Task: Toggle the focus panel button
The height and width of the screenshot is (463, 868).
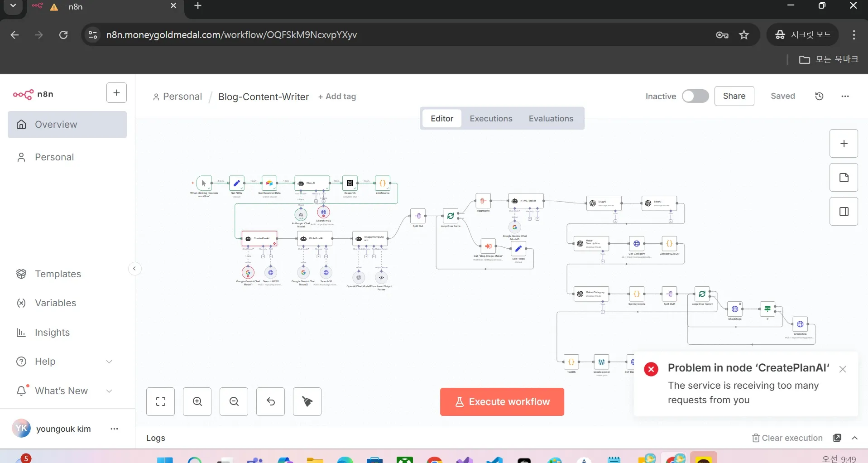Action: [844, 212]
